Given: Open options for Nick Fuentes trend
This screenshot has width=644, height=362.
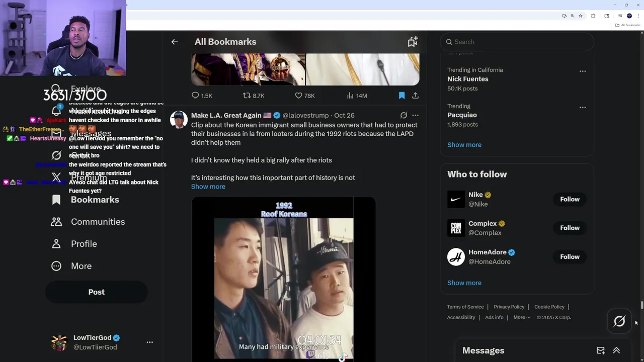Looking at the screenshot, I should [x=582, y=71].
